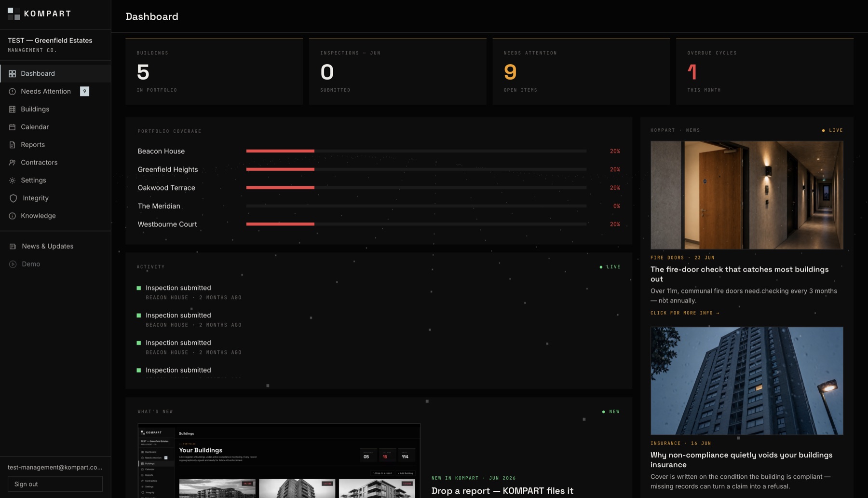The image size is (868, 498).
Task: Click the Inspections card showing 0
Action: (398, 71)
